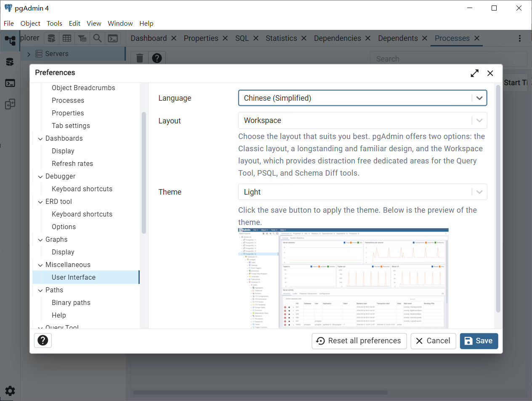This screenshot has width=532, height=401.
Task: Open settings gear icon at bottom left
Action: click(x=10, y=391)
